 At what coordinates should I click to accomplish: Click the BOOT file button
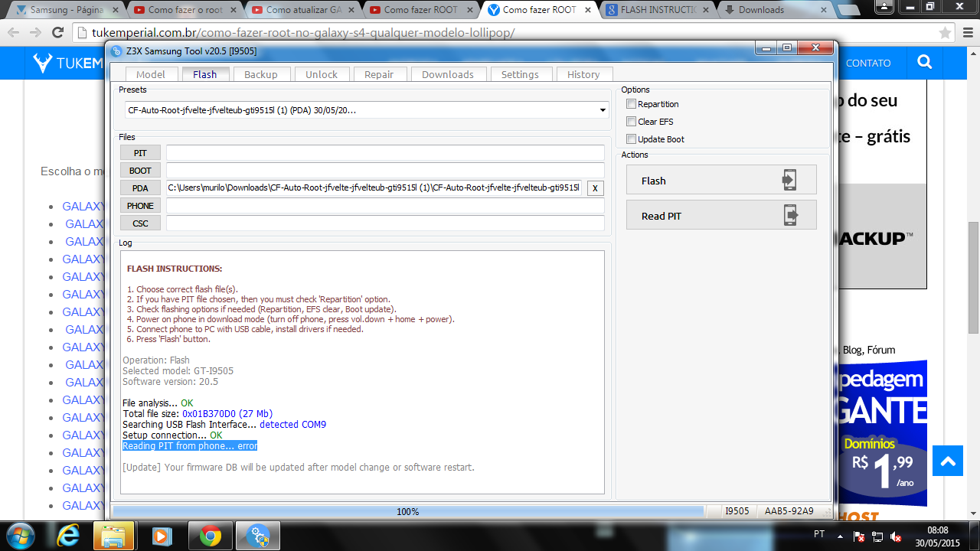[140, 171]
